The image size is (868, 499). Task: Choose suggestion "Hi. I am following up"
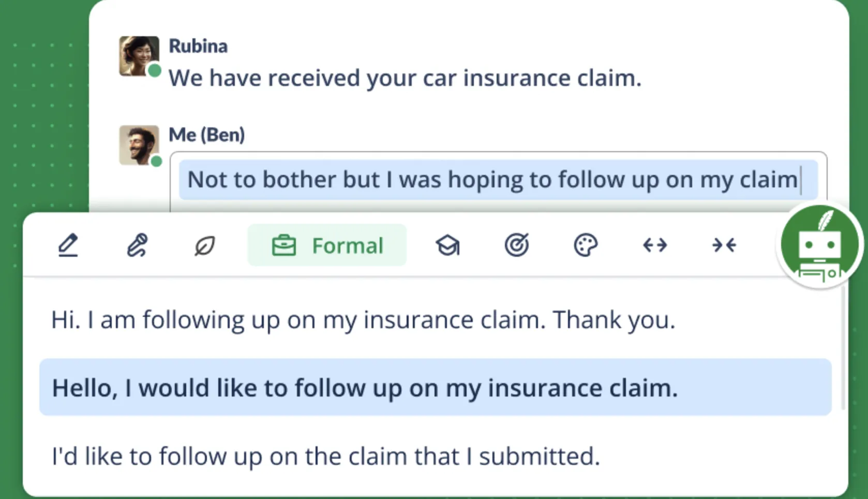363,320
